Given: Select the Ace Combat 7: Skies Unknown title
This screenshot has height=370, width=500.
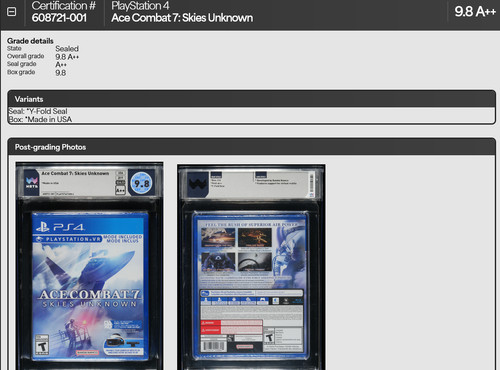Looking at the screenshot, I should coord(182,18).
